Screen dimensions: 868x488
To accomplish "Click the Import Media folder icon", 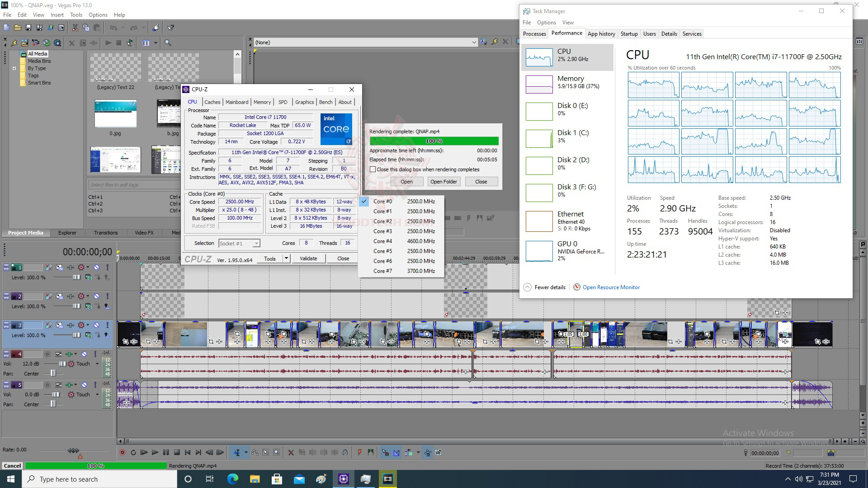I will (x=24, y=43).
